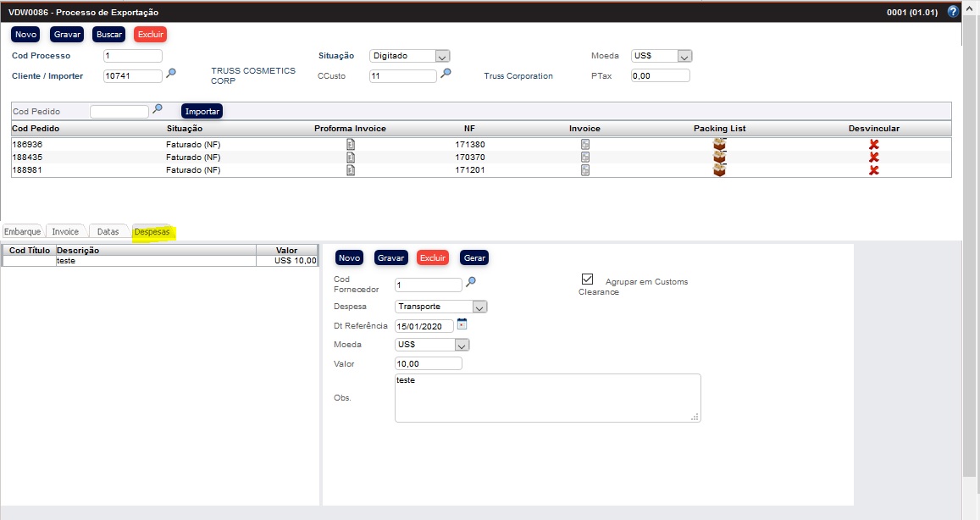Switch to the Datas tab
The height and width of the screenshot is (520, 980).
coord(108,232)
